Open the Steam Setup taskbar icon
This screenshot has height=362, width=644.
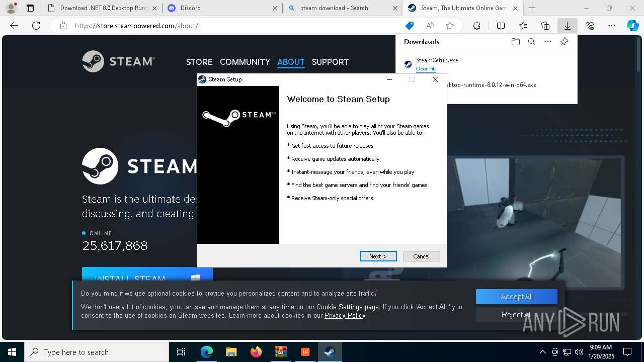[x=330, y=352]
